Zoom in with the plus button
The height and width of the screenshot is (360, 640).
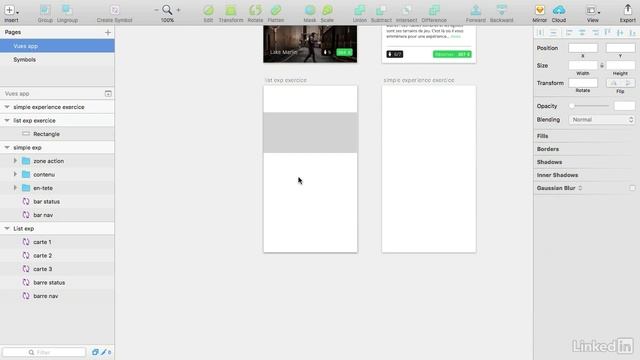(x=178, y=10)
